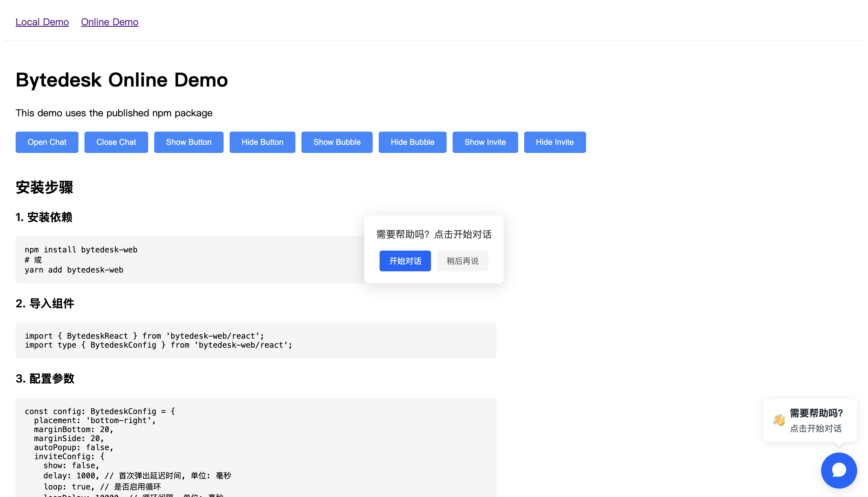Viewport: 868px width, 497px height.
Task: Click the invite dialog message text
Action: pos(433,234)
